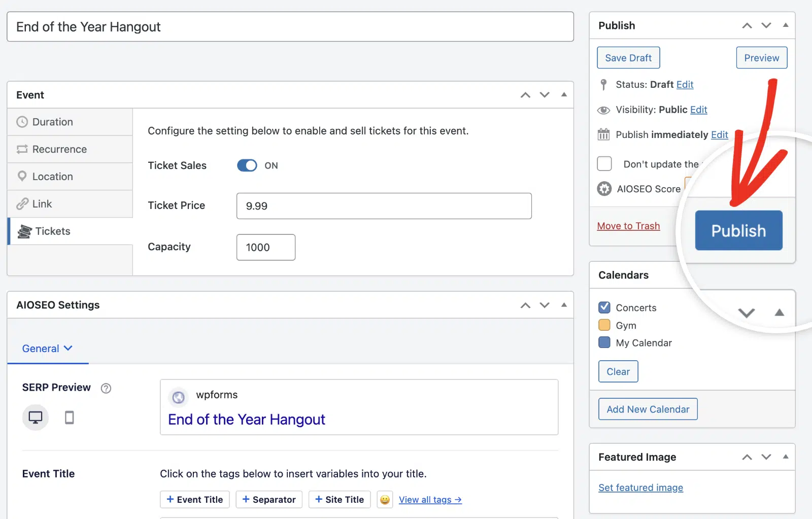Open the Set featured image link
Image resolution: width=812 pixels, height=519 pixels.
point(640,488)
